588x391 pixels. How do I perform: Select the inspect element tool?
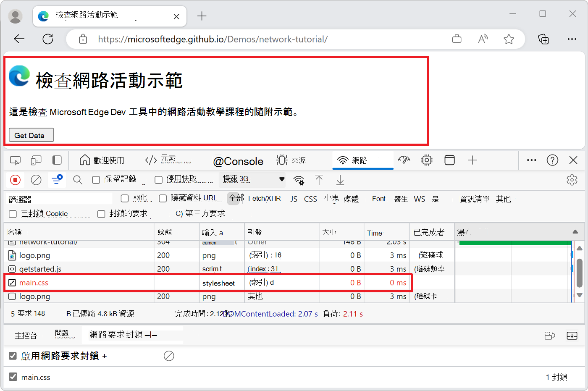pos(15,160)
